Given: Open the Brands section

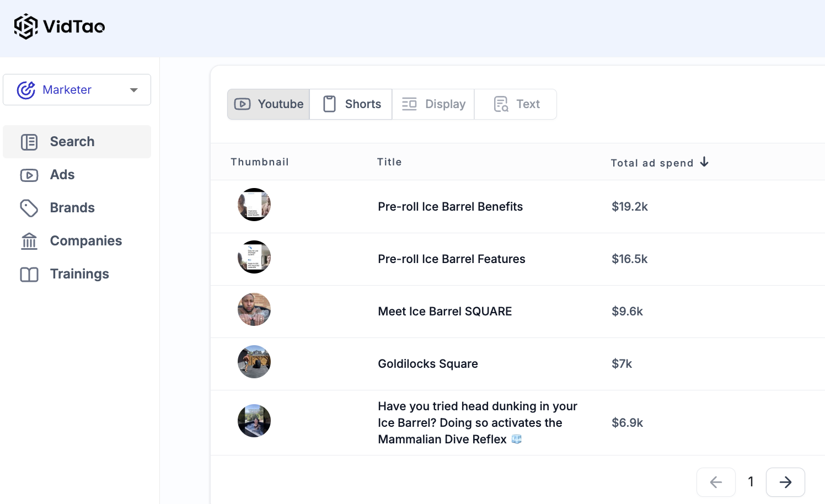Looking at the screenshot, I should (x=77, y=208).
